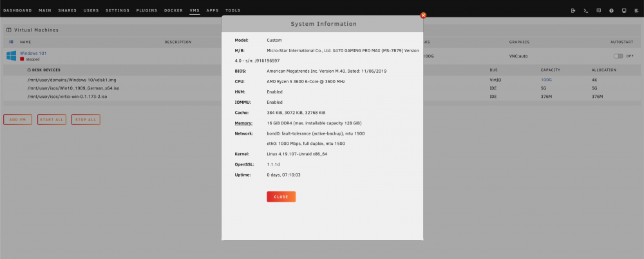
Task: Click the Stop All button
Action: click(x=86, y=120)
